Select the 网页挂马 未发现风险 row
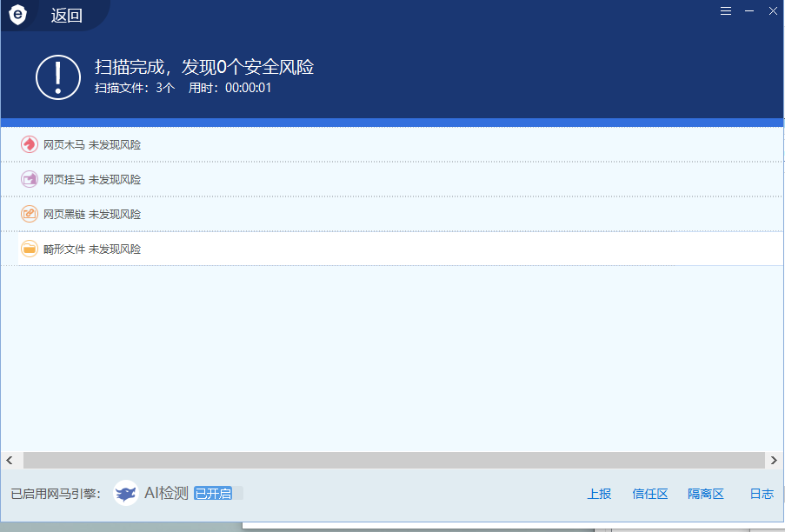This screenshot has height=532, width=785. (x=393, y=179)
